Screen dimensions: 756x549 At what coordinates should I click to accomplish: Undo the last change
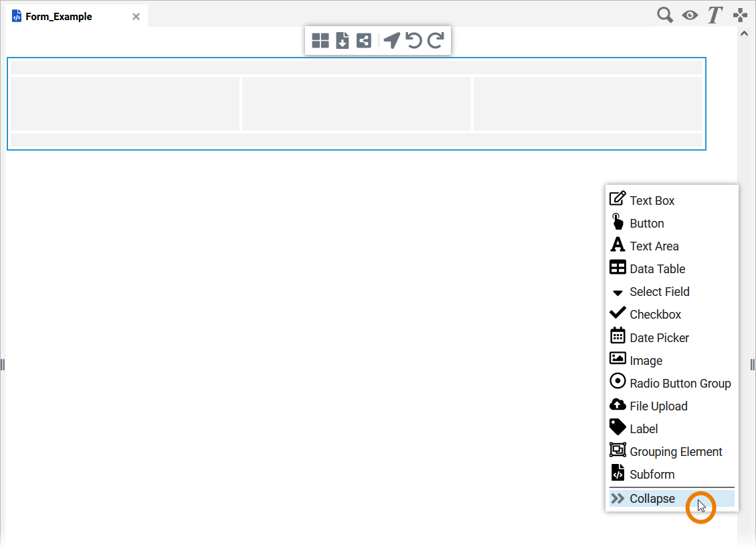[x=413, y=40]
